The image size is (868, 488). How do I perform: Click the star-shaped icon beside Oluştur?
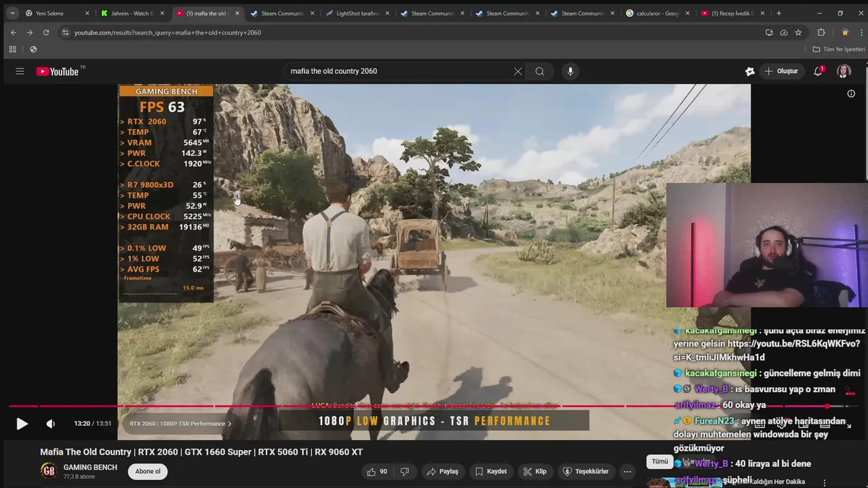tap(749, 71)
